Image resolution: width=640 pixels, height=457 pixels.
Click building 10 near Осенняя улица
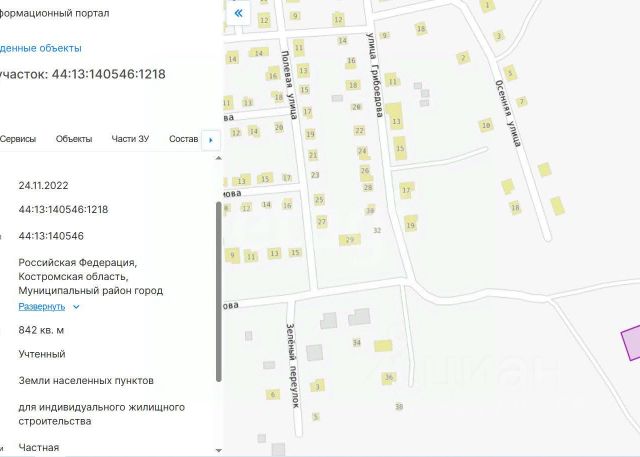(x=486, y=125)
